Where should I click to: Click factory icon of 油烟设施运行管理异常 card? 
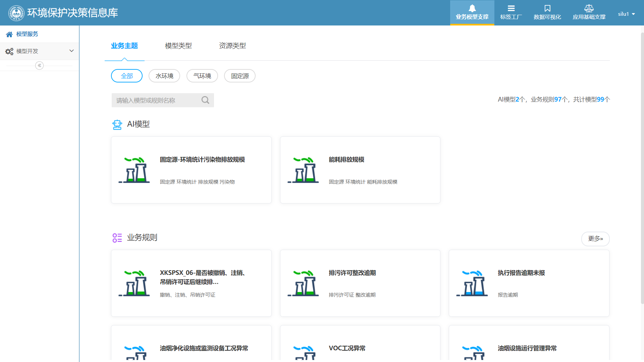pos(473,353)
